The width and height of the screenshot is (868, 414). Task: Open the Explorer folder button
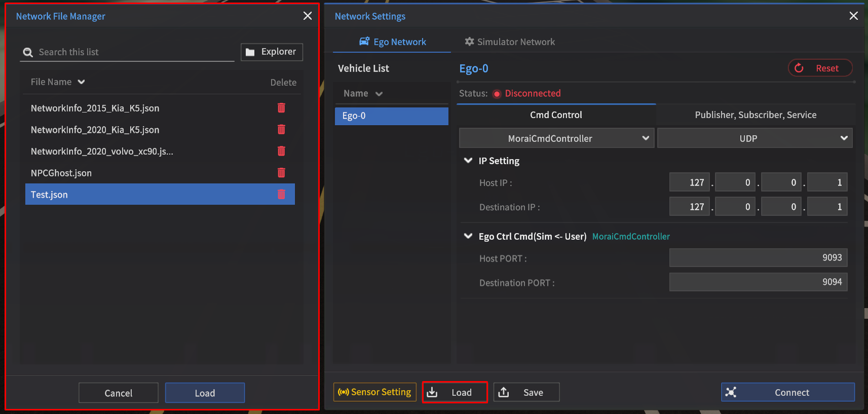272,52
